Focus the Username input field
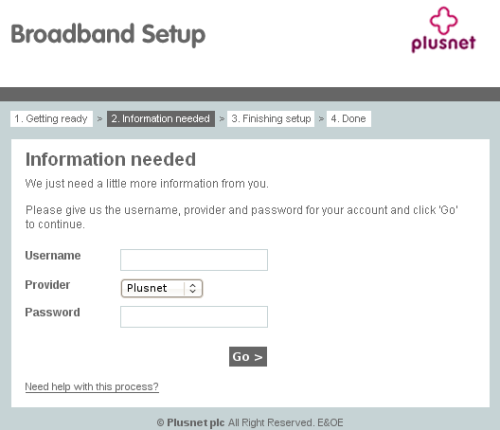This screenshot has width=500, height=430. 194,260
